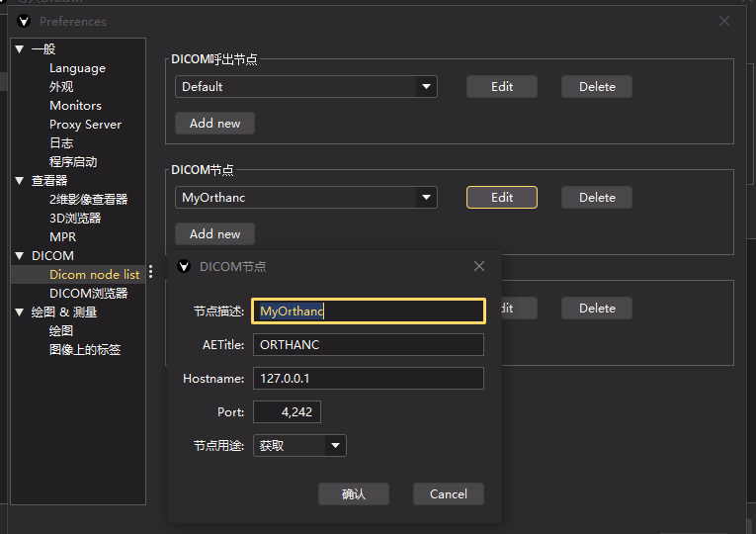
Task: Collapse the 绘图 & 测量 tree section
Action: [x=20, y=312]
